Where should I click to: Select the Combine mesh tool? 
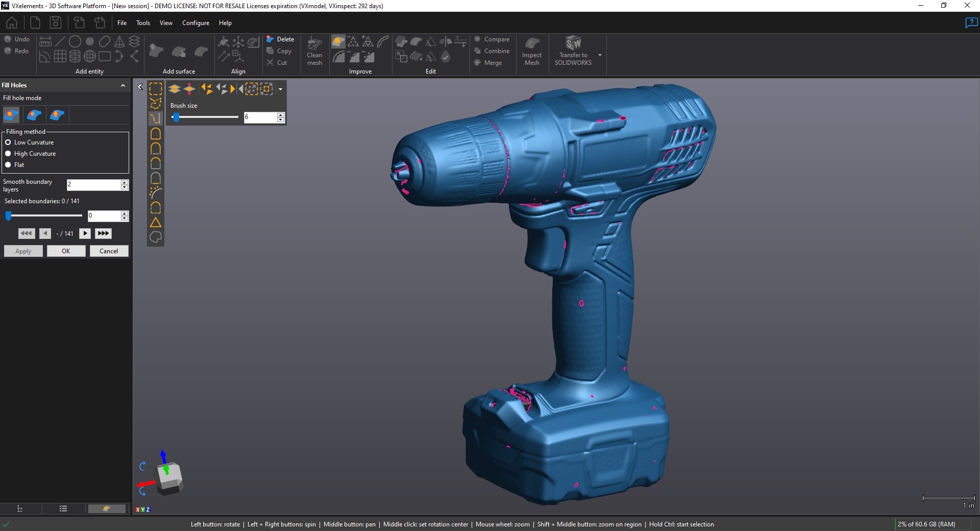tap(492, 51)
